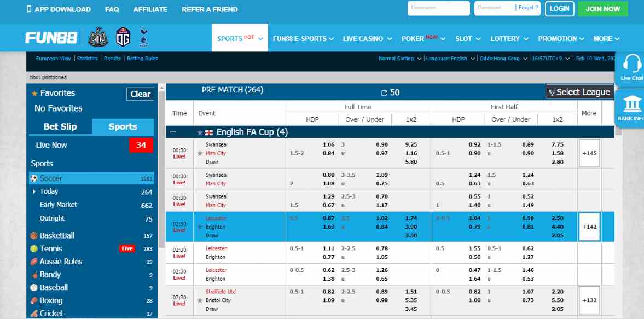Favorite the Swansea vs Man City match star
This screenshot has width=644, height=319.
point(200,153)
